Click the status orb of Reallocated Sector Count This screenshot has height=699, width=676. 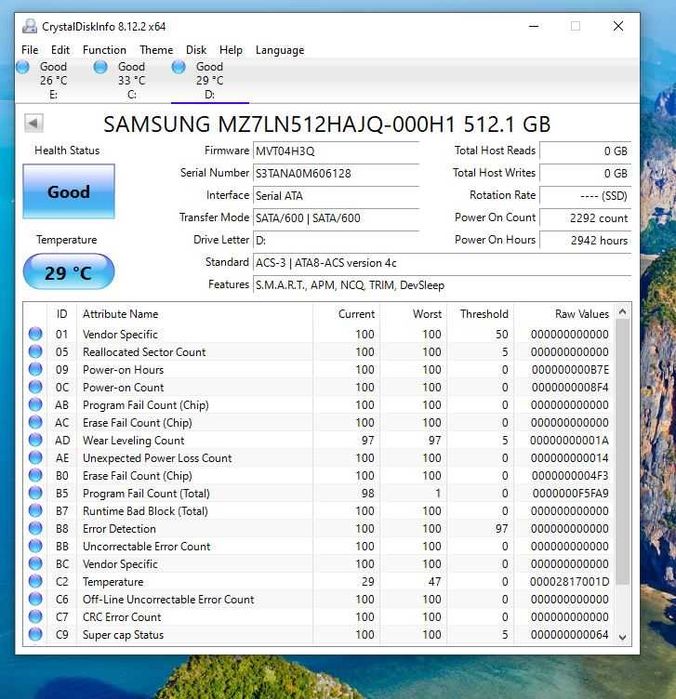[x=35, y=351]
